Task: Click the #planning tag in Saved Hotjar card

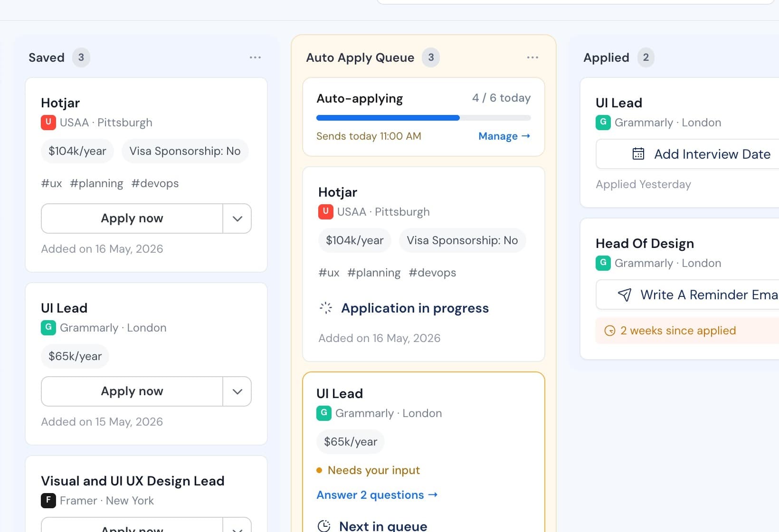Action: click(x=96, y=183)
